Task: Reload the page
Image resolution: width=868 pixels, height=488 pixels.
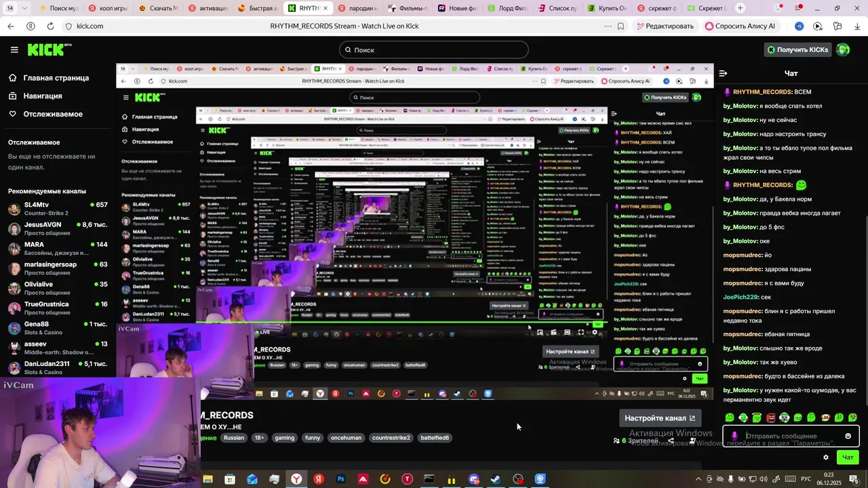Action: tap(51, 26)
